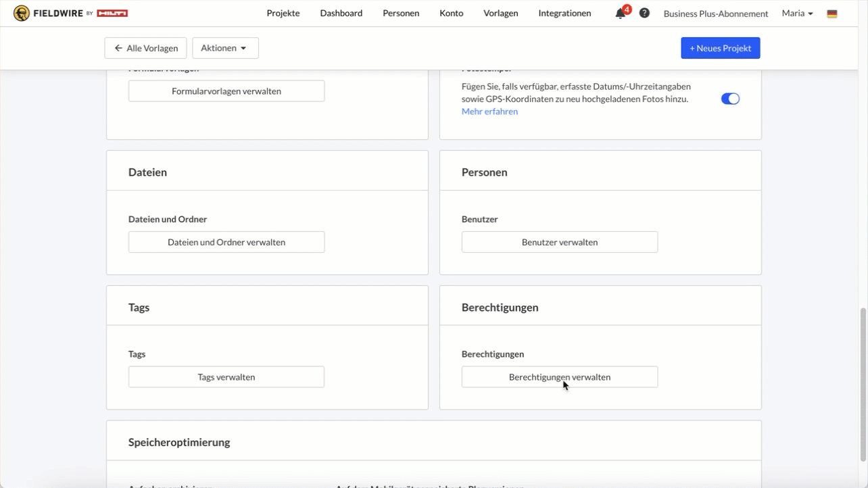Open the notifications bell icon
Viewport: 868px width, 488px height.
(620, 14)
